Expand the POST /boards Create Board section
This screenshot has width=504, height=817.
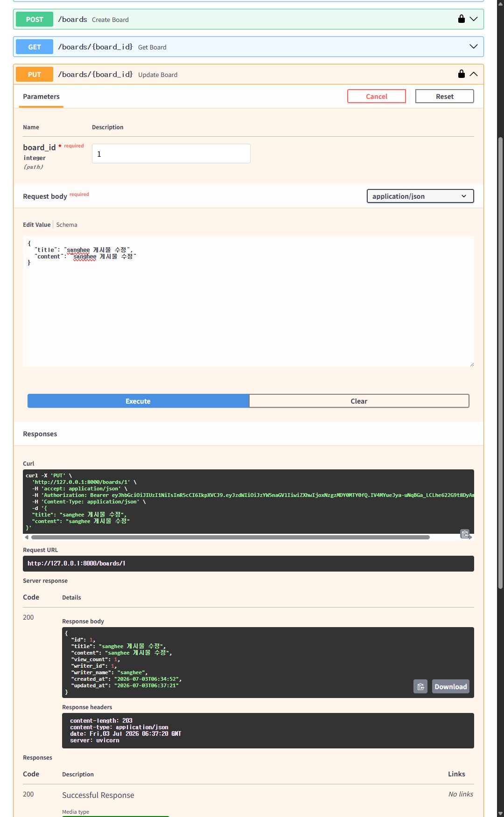click(x=474, y=19)
